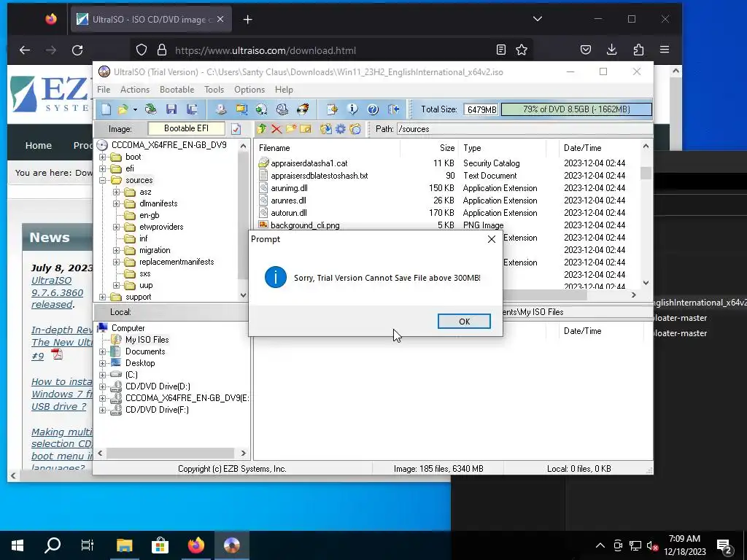Click the 79% of DVD 8.5GB capacity bar
The image size is (747, 560).
coord(576,109)
